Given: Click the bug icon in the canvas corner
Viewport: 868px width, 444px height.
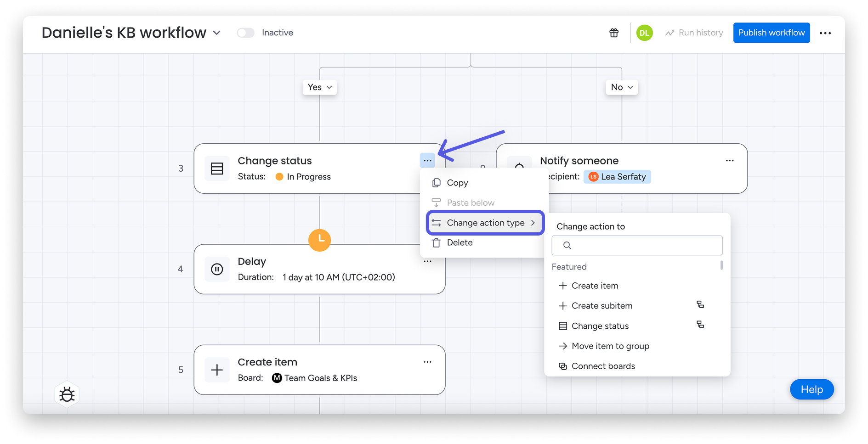Looking at the screenshot, I should (x=67, y=394).
